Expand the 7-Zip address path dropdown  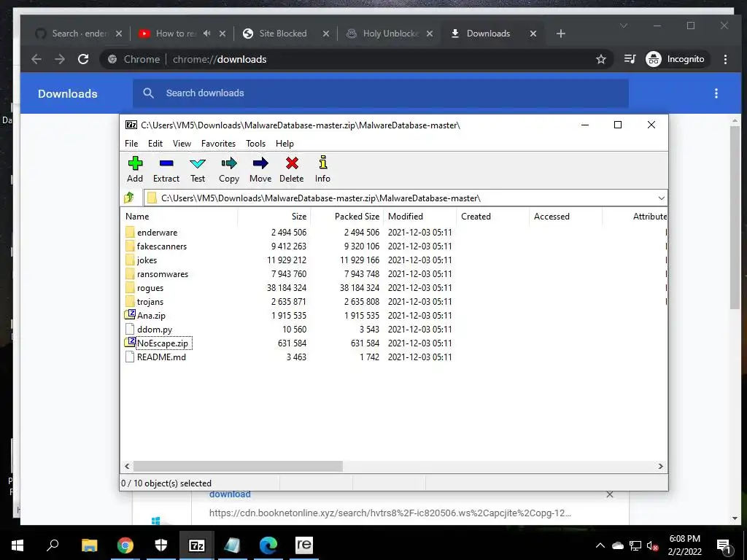[x=661, y=198]
